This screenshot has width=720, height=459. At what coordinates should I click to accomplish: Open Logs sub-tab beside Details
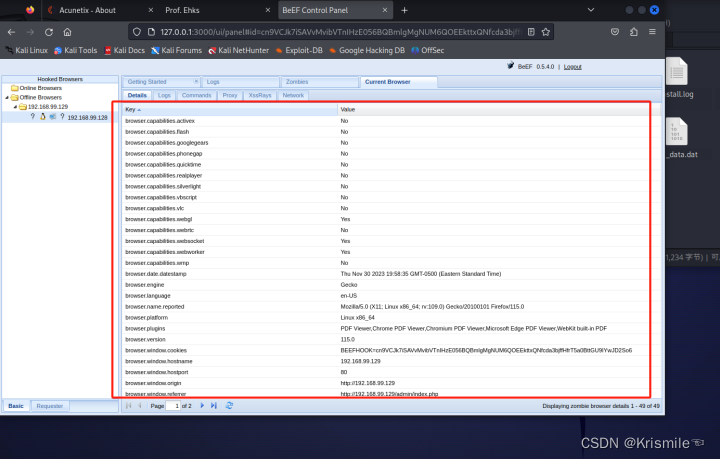click(164, 95)
